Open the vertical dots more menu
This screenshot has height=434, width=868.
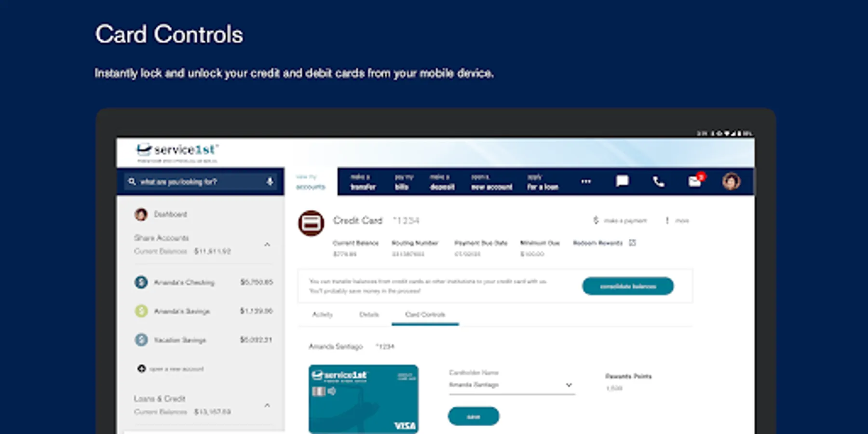pyautogui.click(x=667, y=220)
